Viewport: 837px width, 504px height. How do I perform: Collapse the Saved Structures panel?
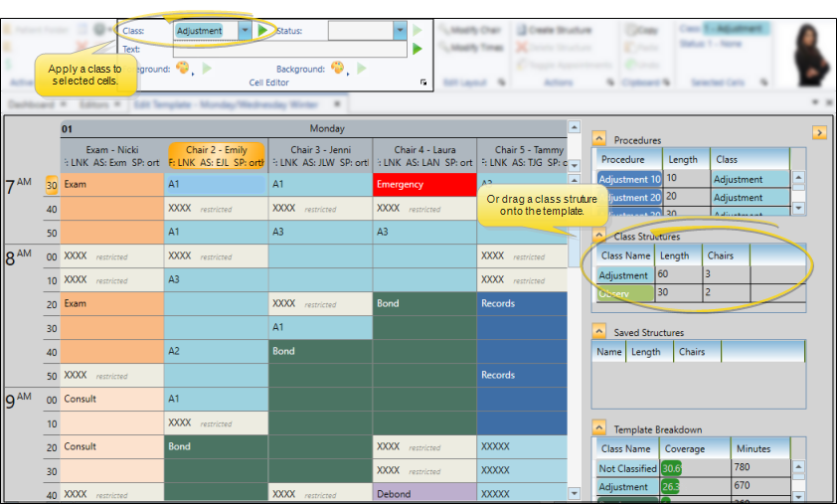pos(599,332)
